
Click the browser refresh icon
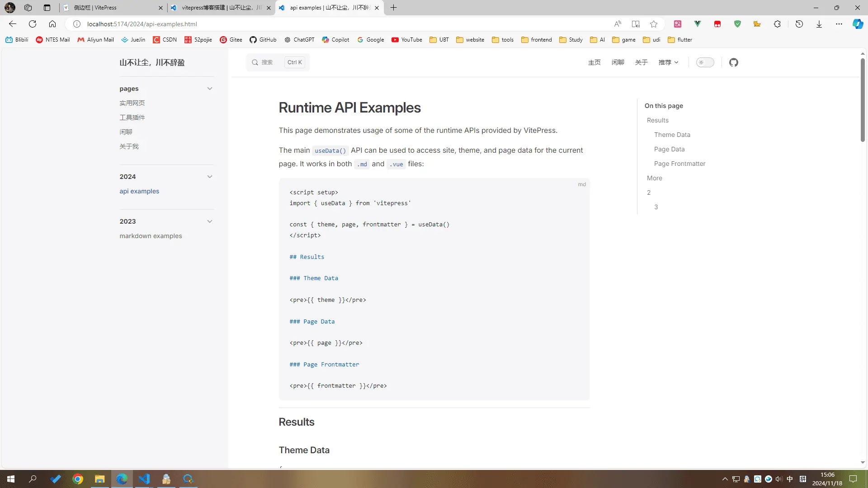coord(33,24)
